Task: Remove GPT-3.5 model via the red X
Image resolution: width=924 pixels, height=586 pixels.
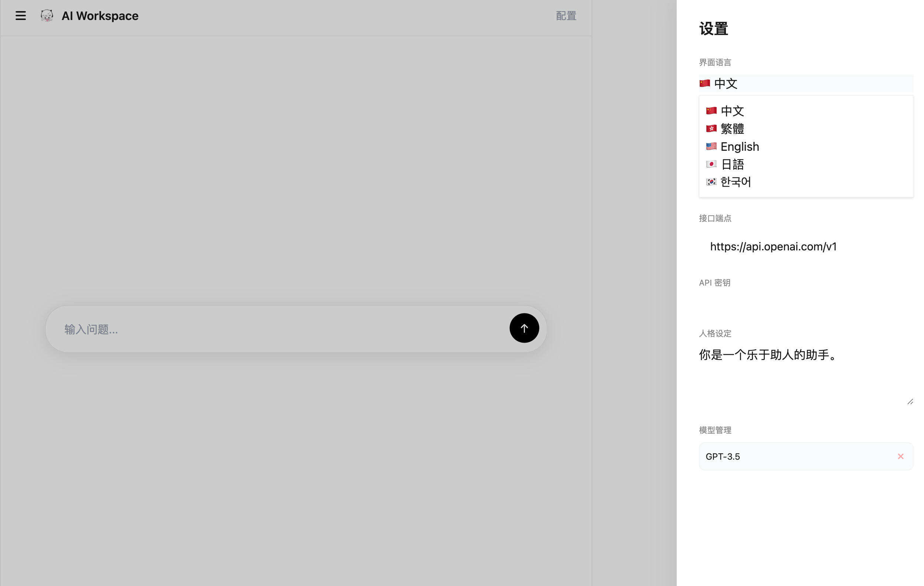Action: [x=901, y=456]
